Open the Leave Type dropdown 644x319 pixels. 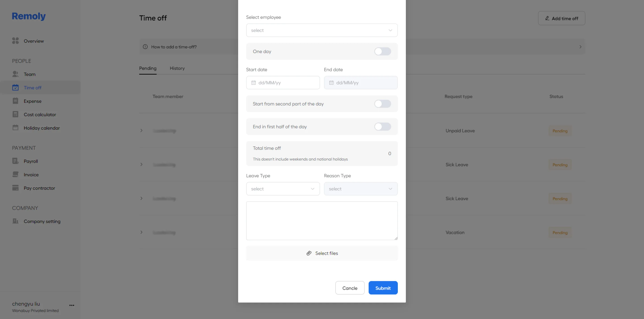[x=283, y=189]
